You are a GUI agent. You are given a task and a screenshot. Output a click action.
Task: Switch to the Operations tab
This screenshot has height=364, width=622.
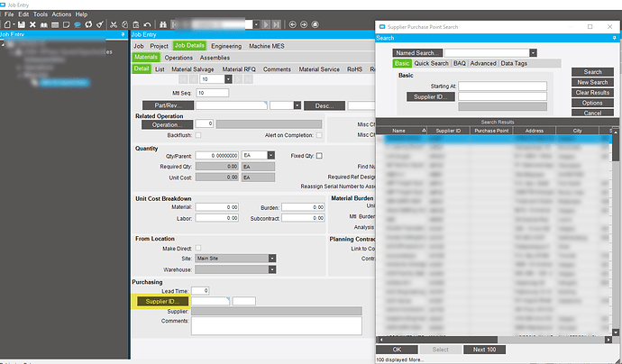pyautogui.click(x=178, y=58)
